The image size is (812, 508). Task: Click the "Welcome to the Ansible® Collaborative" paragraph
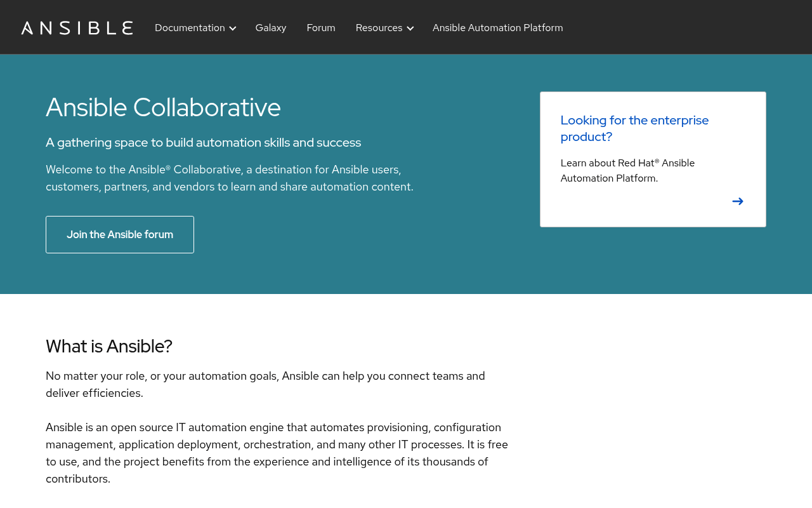[x=230, y=178]
